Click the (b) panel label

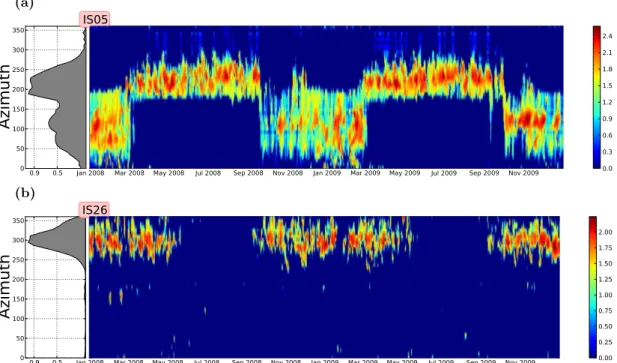click(x=25, y=193)
